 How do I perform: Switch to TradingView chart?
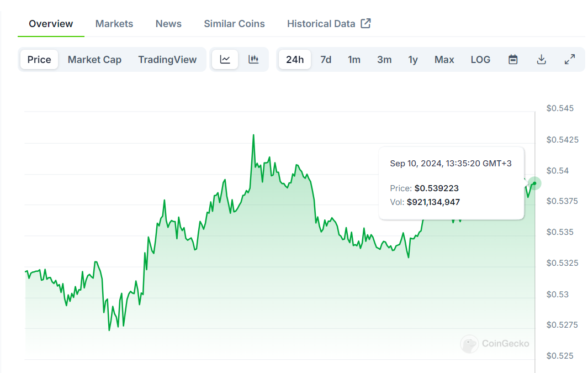(x=167, y=59)
